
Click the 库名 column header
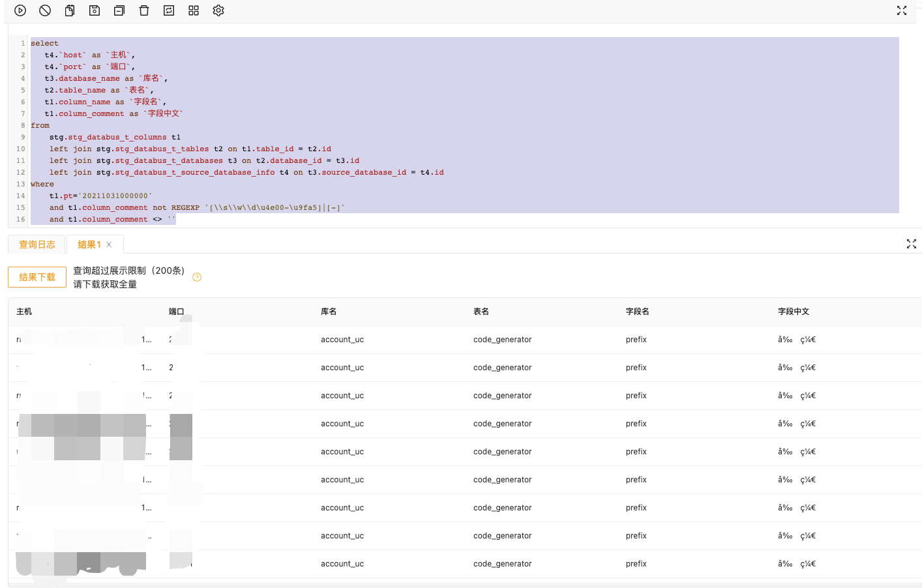(x=329, y=312)
